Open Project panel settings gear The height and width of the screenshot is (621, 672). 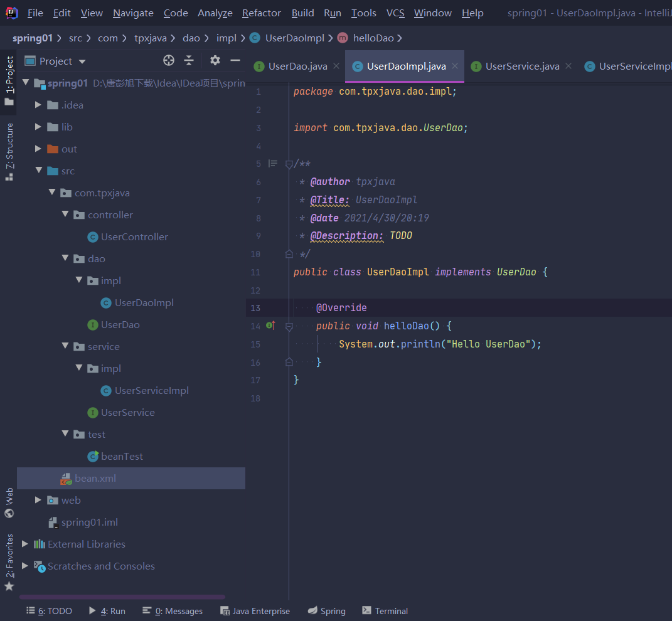click(215, 60)
